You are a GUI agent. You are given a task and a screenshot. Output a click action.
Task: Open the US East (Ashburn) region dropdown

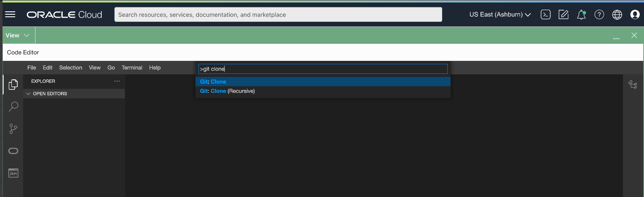pyautogui.click(x=500, y=14)
